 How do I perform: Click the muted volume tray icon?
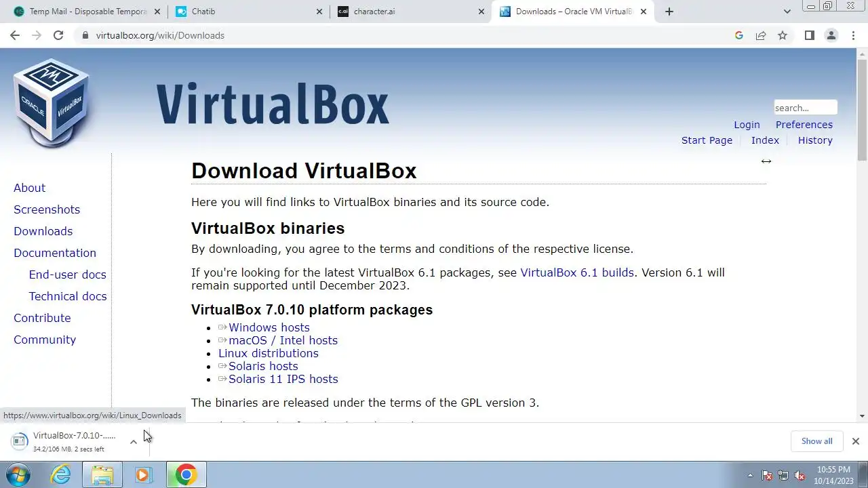800,475
